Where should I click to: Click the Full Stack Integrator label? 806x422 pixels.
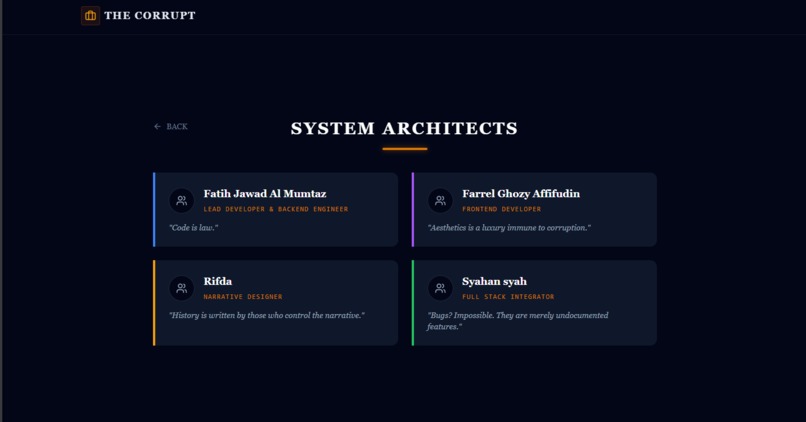click(x=508, y=297)
